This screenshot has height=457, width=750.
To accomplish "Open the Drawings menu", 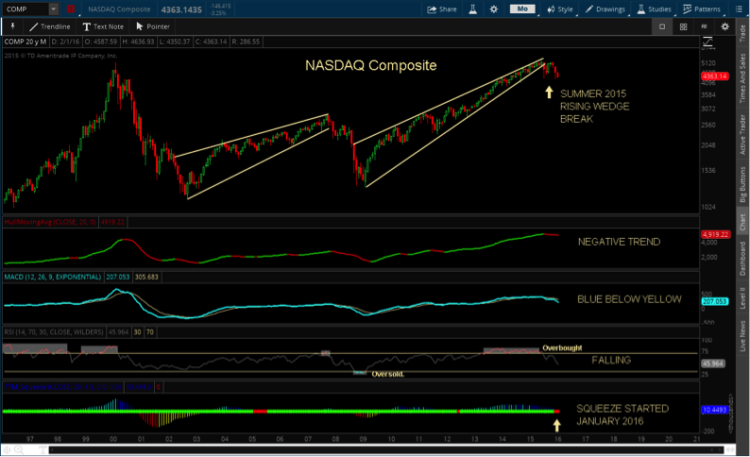I will (606, 9).
